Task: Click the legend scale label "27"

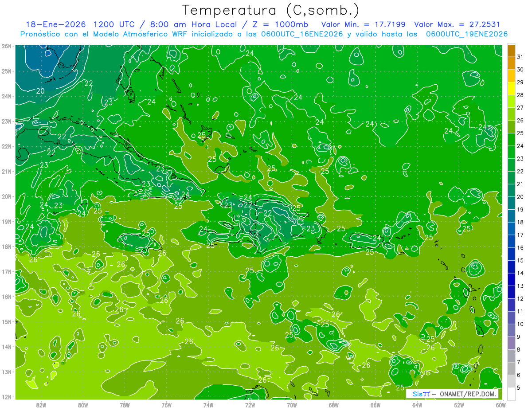Action: coord(520,108)
